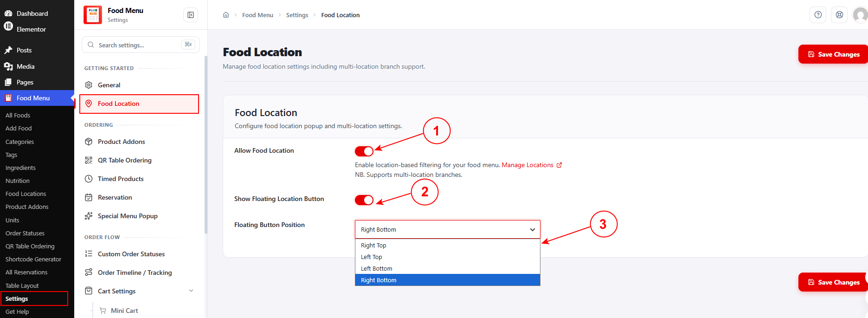Click the Order Timeline / Tracking icon
This screenshot has height=318, width=868.
pyautogui.click(x=89, y=273)
